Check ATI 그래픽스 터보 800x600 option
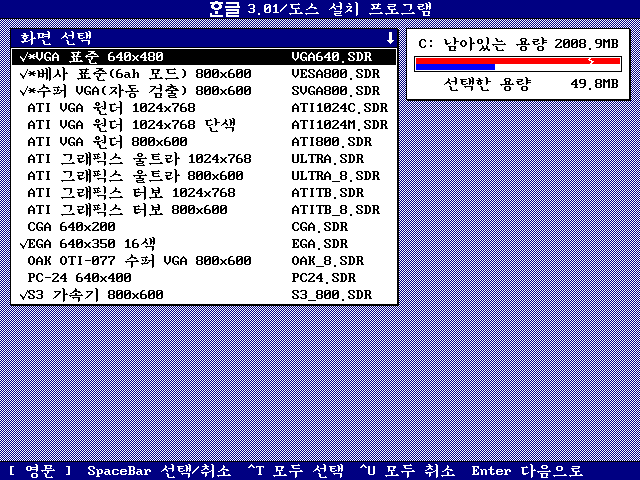 (x=204, y=210)
